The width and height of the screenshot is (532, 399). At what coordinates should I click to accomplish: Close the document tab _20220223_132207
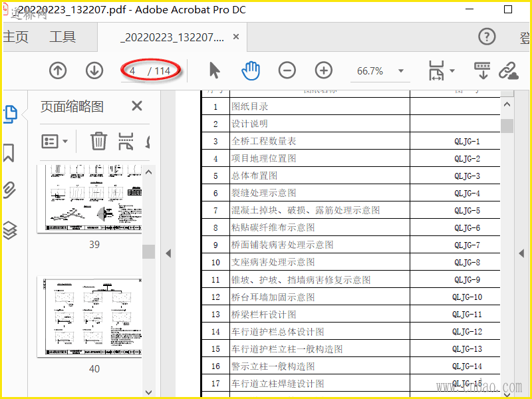236,37
